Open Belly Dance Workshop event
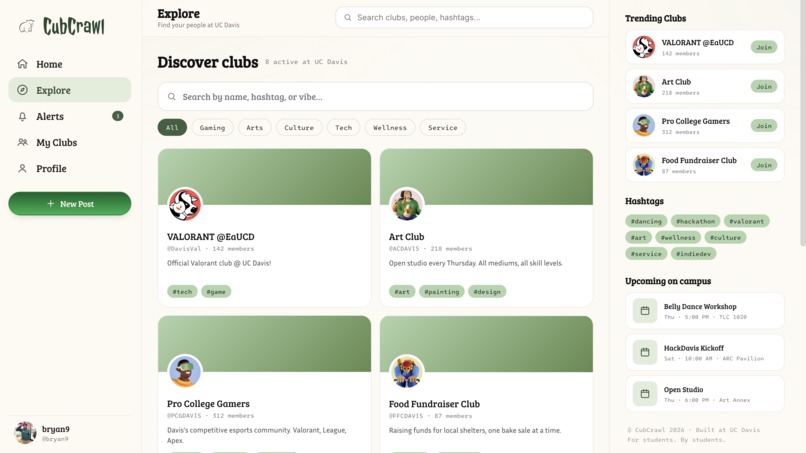 pos(705,311)
